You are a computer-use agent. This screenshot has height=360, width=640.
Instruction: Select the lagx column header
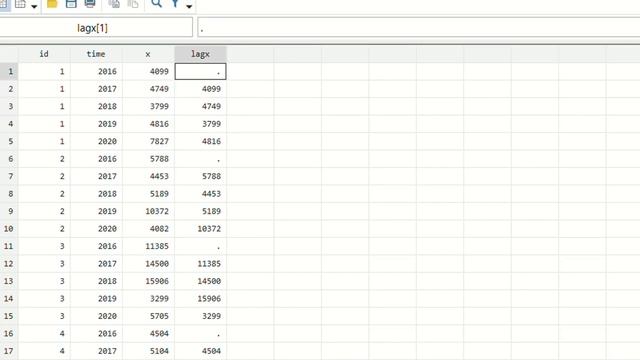coord(200,54)
